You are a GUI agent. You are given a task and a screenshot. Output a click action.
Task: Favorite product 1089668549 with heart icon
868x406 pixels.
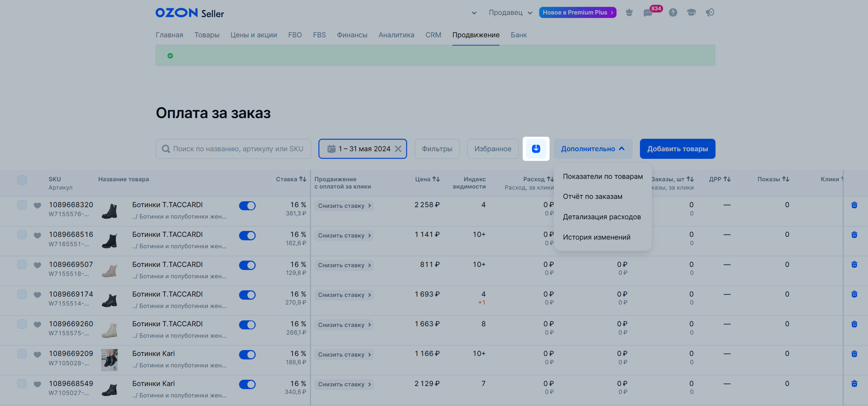(37, 384)
